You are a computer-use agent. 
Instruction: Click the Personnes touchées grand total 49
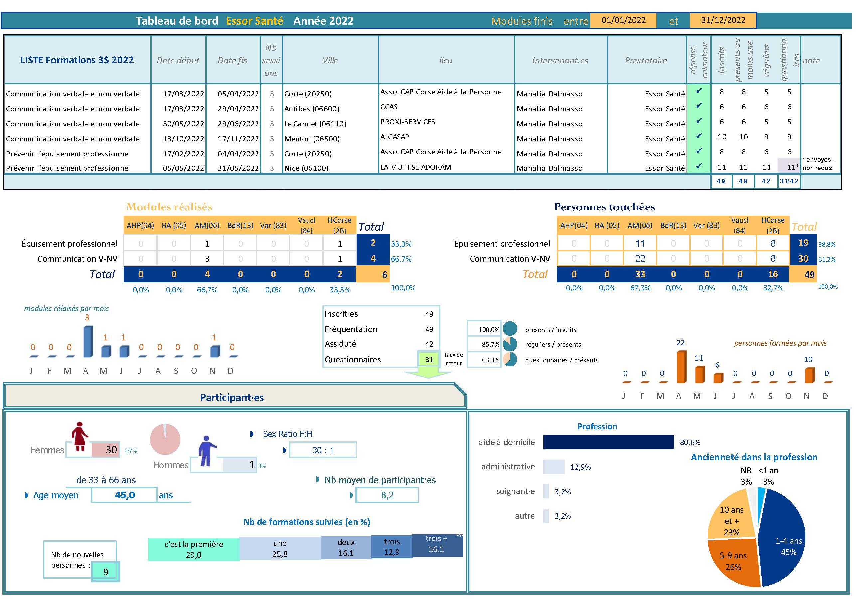[803, 274]
